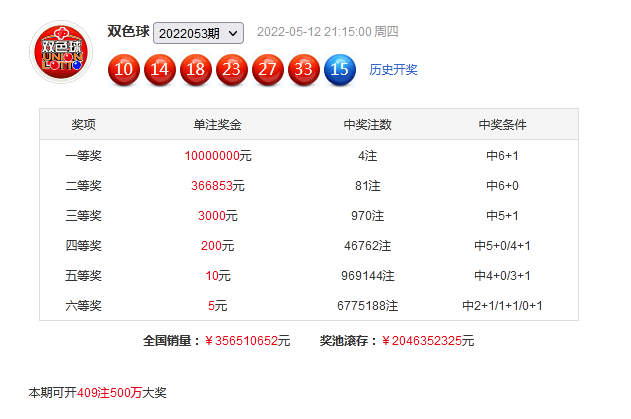Click the 中奖注数 column header
The height and width of the screenshot is (419, 631).
point(367,124)
